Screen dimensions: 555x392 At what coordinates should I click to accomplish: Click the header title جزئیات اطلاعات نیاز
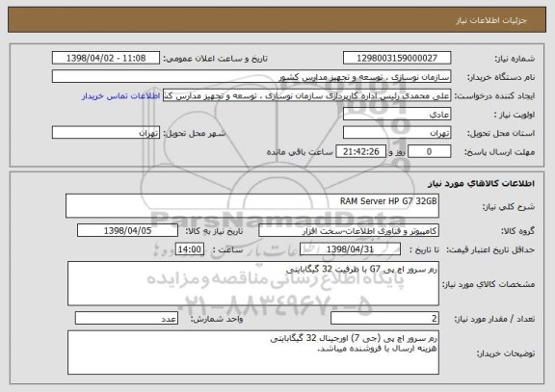click(491, 20)
